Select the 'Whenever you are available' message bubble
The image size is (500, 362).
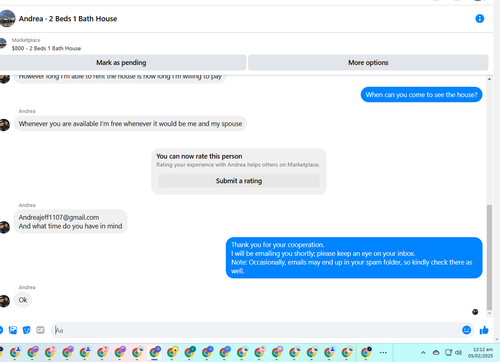click(130, 124)
